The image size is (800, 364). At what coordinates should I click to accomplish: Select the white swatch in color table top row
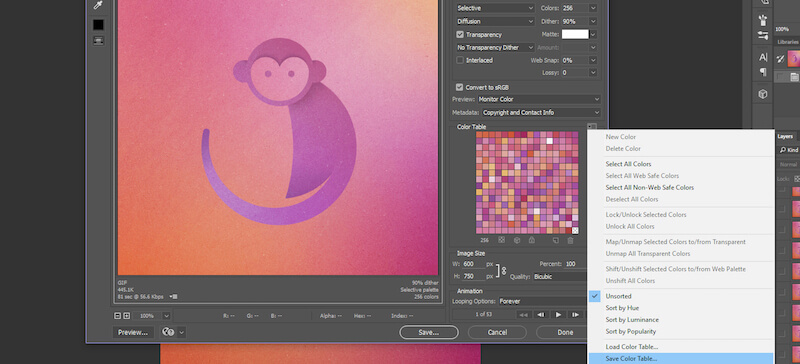click(x=549, y=141)
